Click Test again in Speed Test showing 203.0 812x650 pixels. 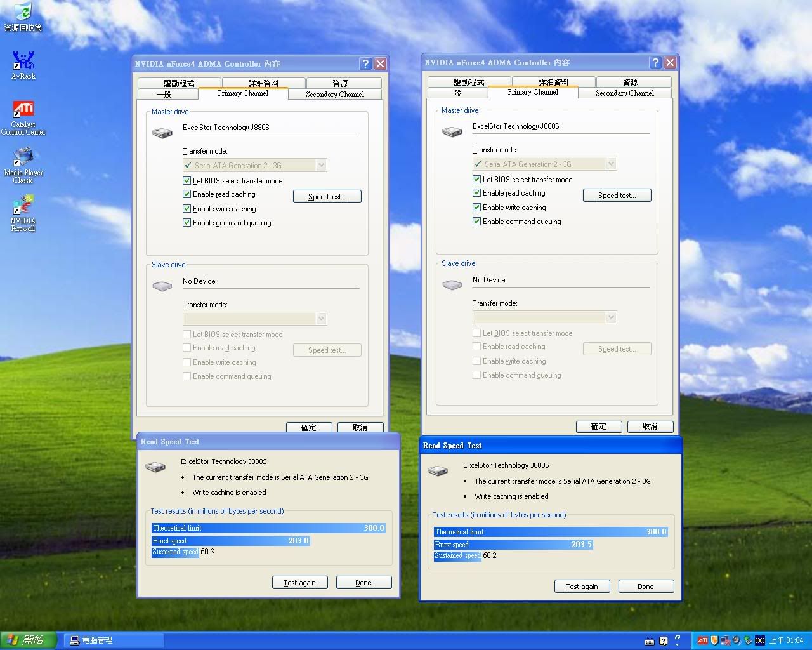(x=300, y=583)
